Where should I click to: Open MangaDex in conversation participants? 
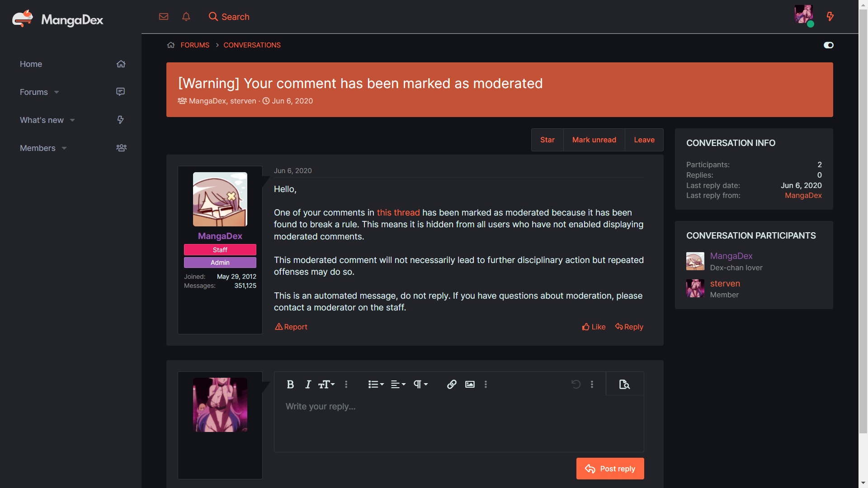731,256
